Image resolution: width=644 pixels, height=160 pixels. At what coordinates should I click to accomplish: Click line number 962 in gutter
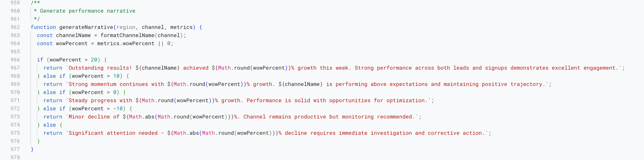tap(15, 27)
